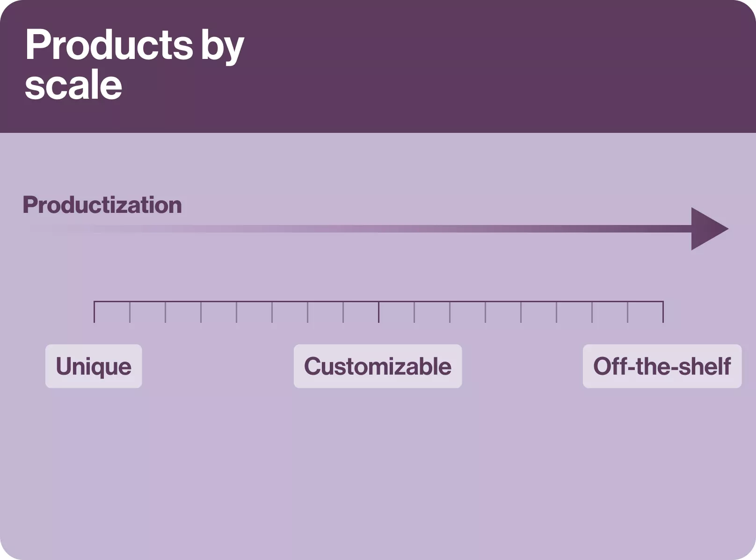Click the second tick from the scale's left end
This screenshot has width=756, height=560.
pos(130,312)
